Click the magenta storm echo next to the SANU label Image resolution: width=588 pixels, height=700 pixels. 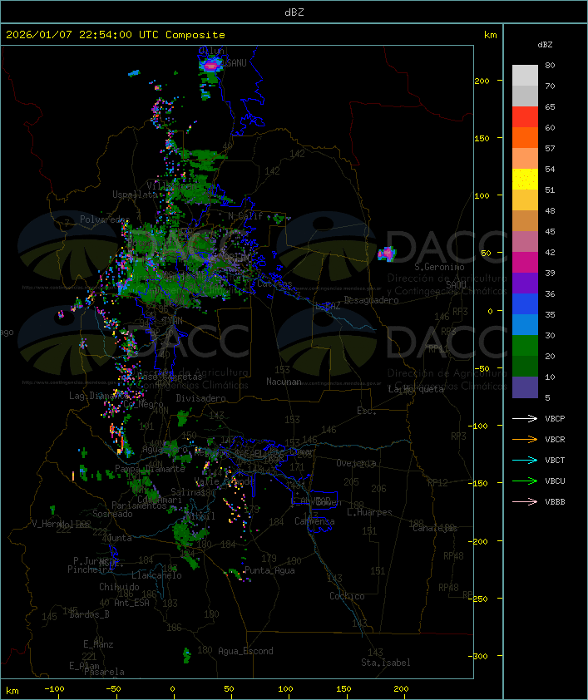210,67
